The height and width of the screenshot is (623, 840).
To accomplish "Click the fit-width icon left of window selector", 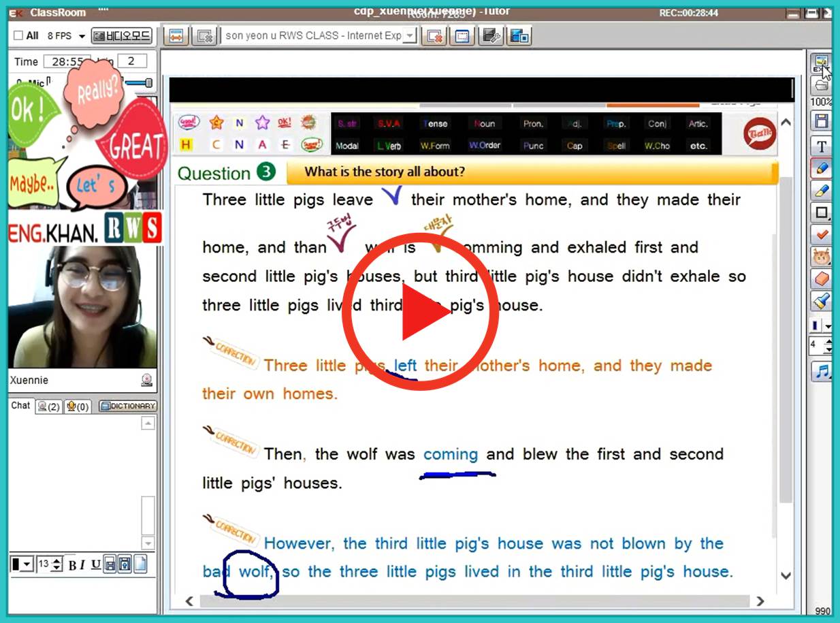I will point(176,36).
